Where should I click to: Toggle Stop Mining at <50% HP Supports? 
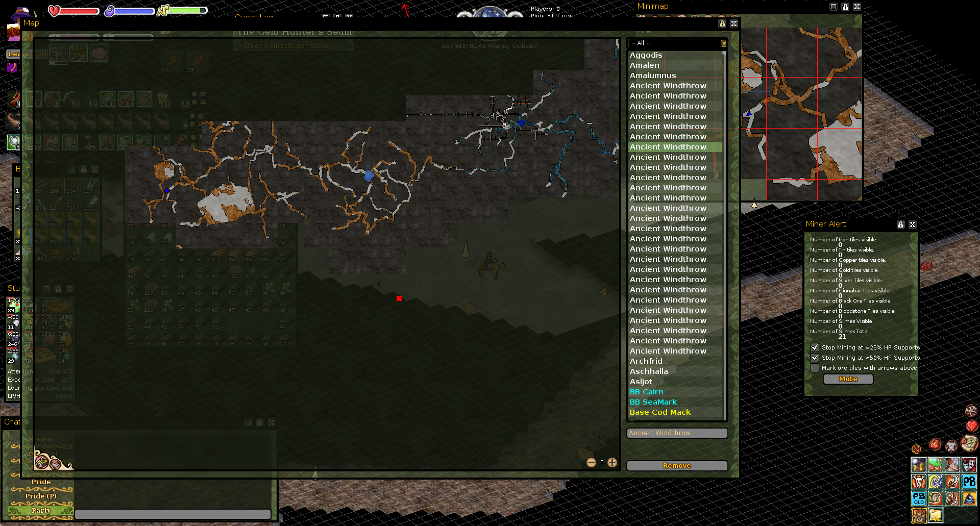pyautogui.click(x=815, y=358)
